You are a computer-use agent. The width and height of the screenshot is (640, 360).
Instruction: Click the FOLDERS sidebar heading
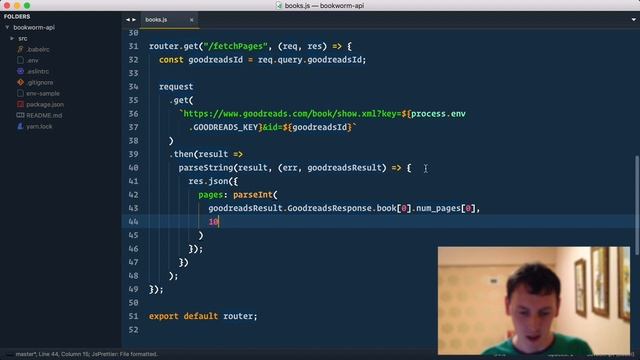[17, 16]
